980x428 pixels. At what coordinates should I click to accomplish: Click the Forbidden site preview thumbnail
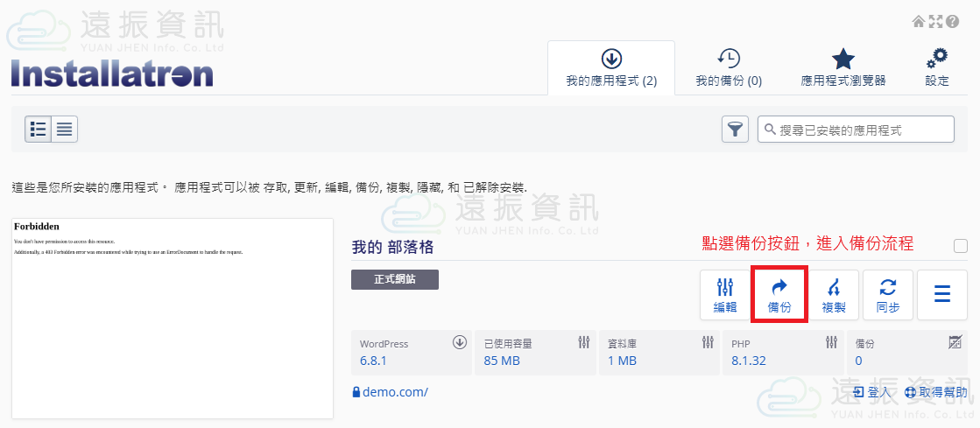click(173, 318)
